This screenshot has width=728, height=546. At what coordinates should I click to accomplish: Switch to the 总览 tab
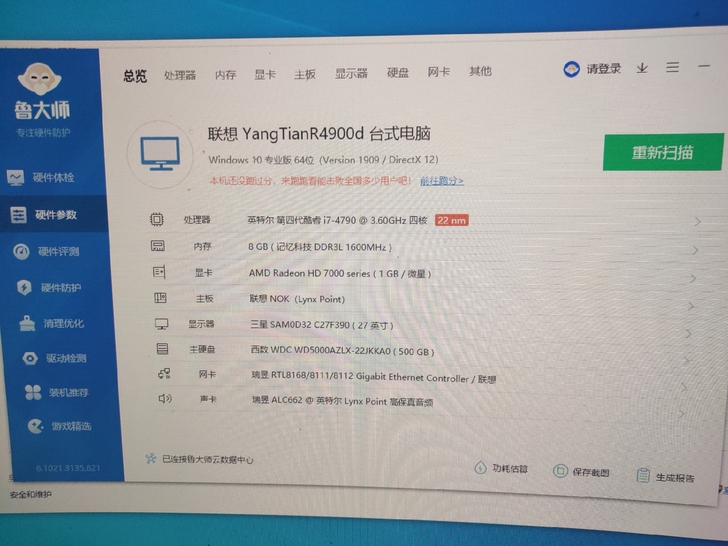pos(135,76)
